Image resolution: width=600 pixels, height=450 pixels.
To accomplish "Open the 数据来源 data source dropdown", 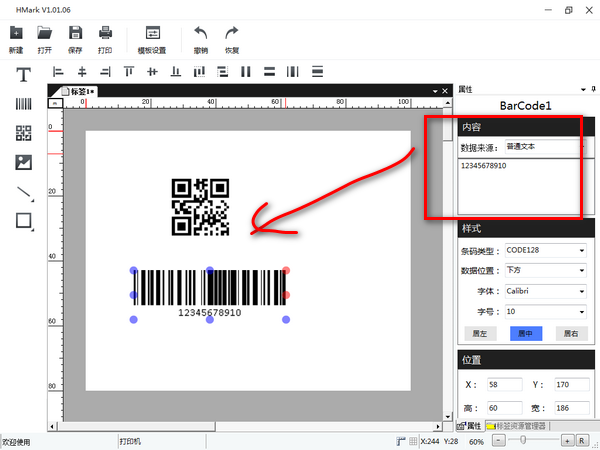I will (545, 146).
